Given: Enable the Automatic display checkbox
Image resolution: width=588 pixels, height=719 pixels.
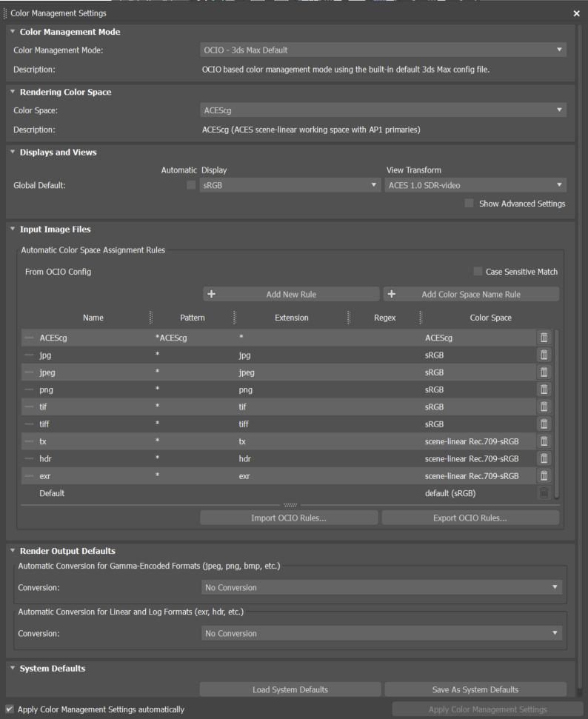Looking at the screenshot, I should tap(191, 185).
